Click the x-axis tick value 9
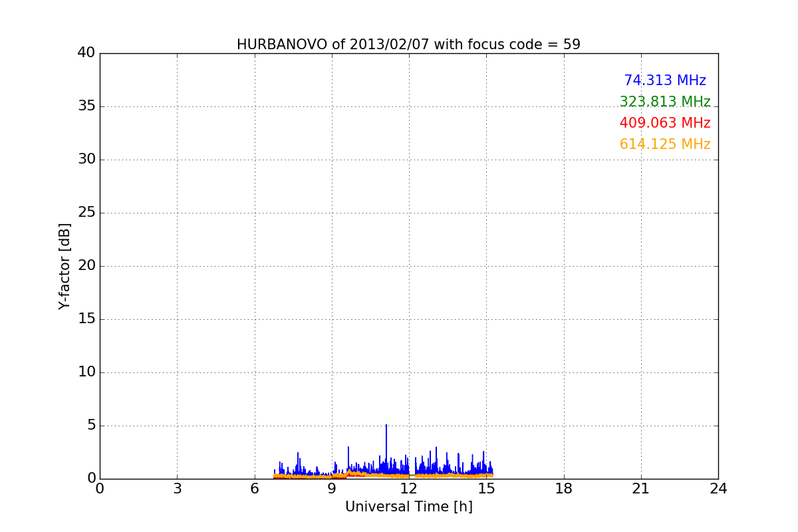 (332, 489)
